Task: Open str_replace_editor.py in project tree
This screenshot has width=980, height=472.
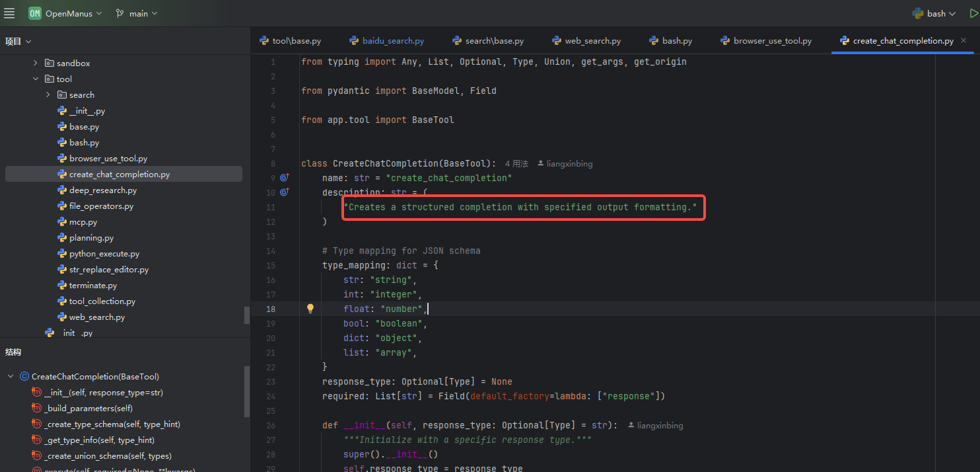Action: [109, 270]
